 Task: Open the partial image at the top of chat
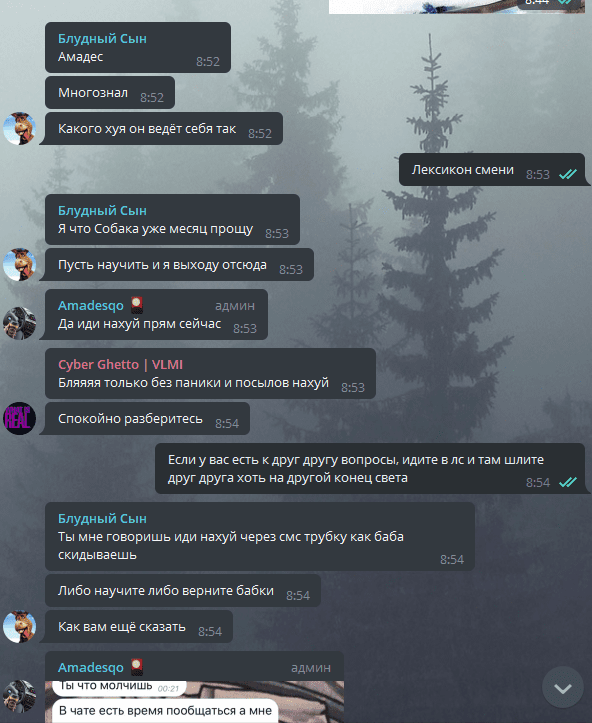click(456, 6)
